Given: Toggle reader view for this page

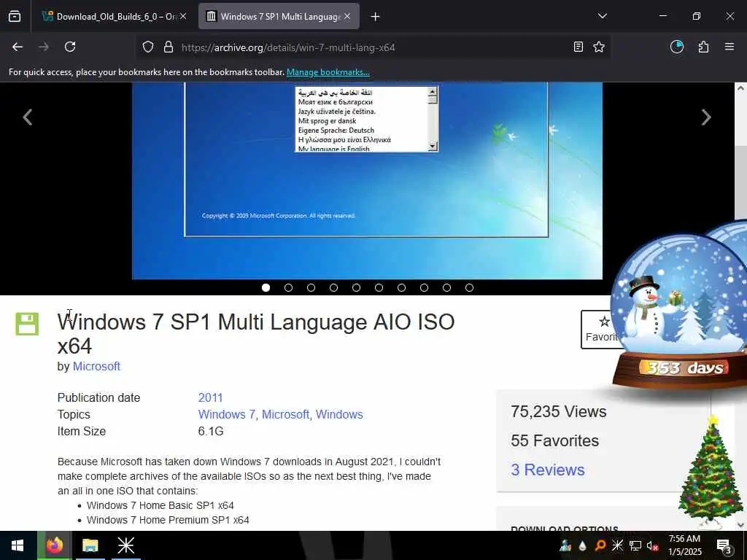Looking at the screenshot, I should (578, 47).
